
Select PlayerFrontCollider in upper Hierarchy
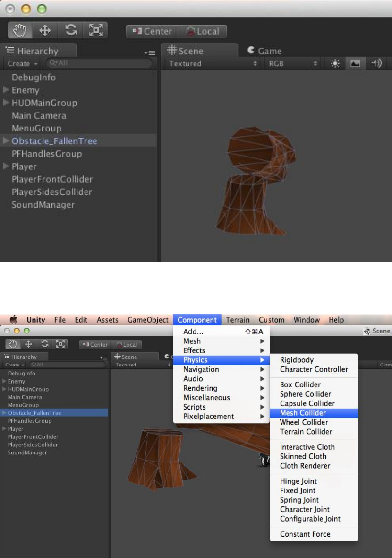tap(78, 179)
